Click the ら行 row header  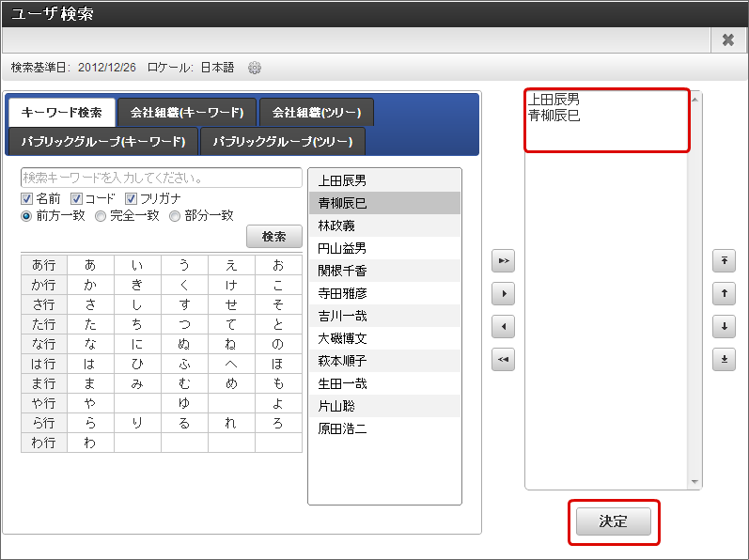click(x=43, y=423)
